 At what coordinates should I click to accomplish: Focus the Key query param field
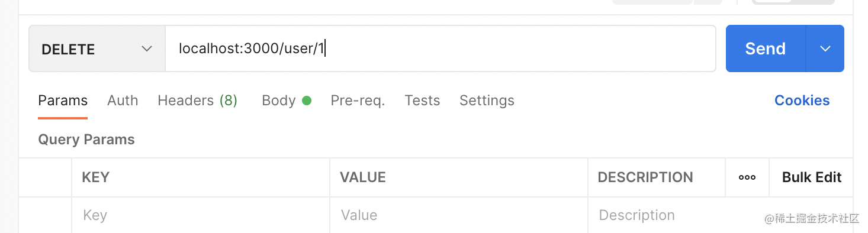201,215
